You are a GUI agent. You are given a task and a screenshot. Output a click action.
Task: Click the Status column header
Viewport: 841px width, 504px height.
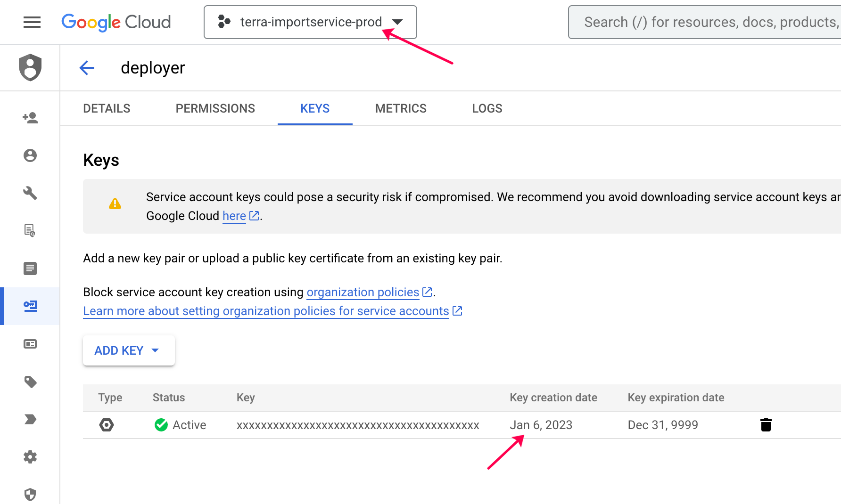point(169,398)
